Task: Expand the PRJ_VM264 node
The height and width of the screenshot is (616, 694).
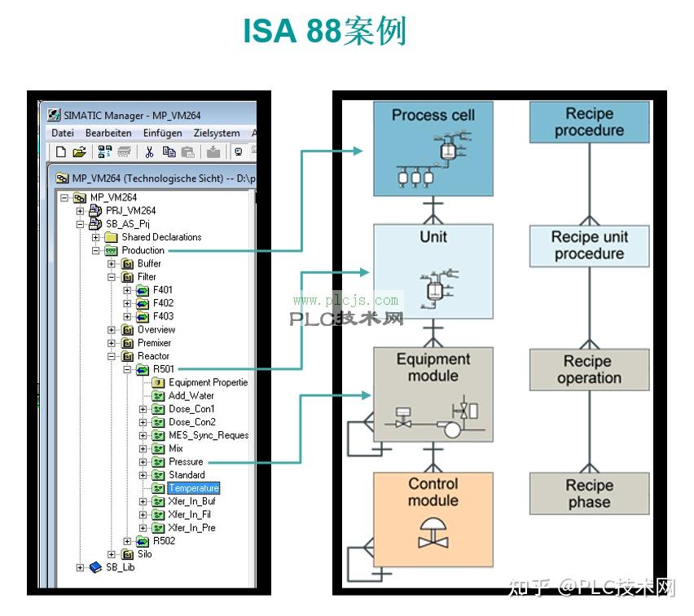Action: click(80, 211)
